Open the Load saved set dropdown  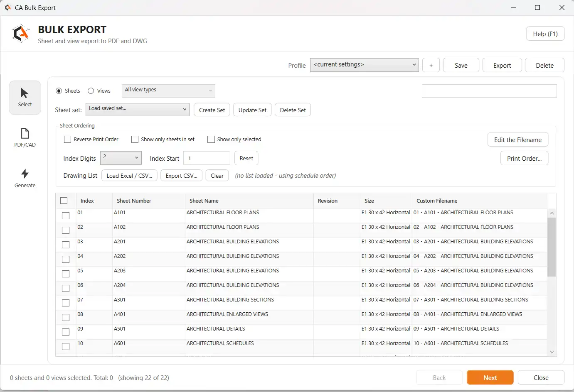138,110
